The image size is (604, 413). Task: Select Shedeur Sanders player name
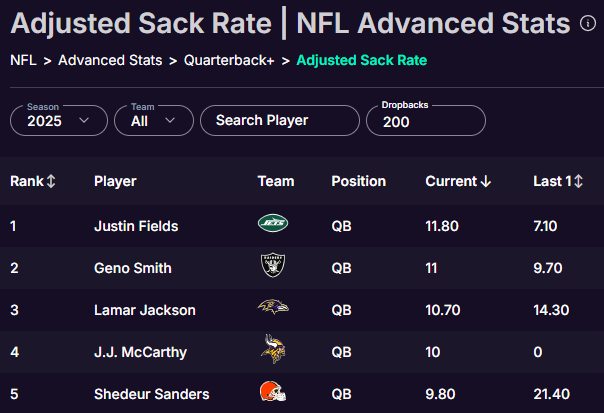point(152,394)
